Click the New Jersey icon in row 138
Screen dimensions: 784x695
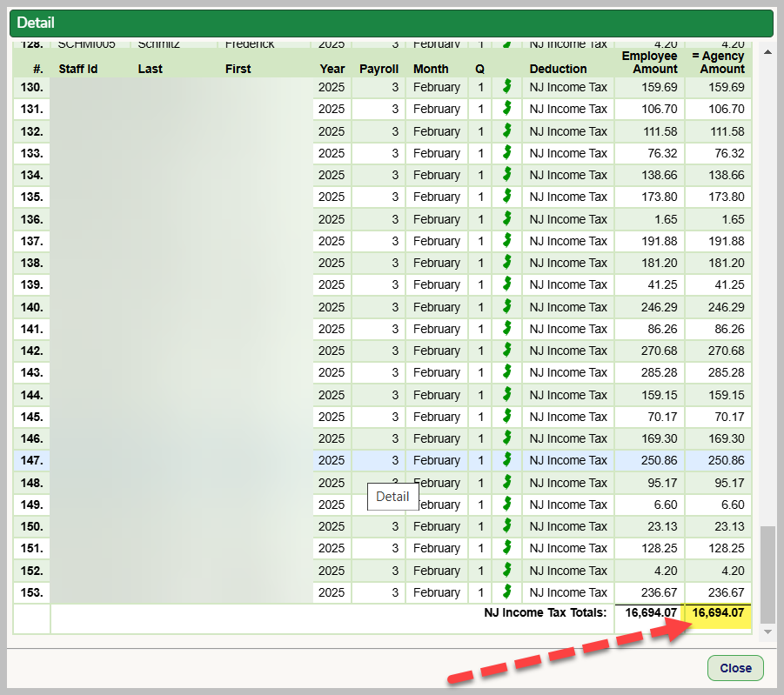point(507,263)
